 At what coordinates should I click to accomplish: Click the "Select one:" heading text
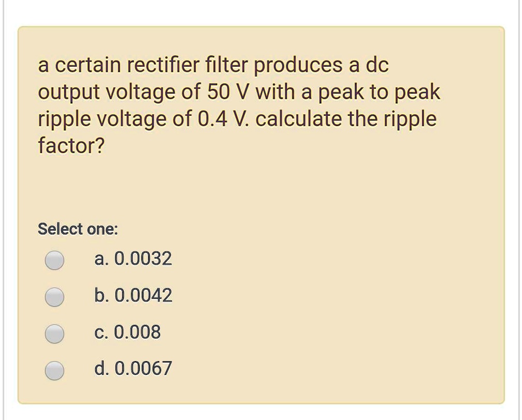[x=79, y=229]
